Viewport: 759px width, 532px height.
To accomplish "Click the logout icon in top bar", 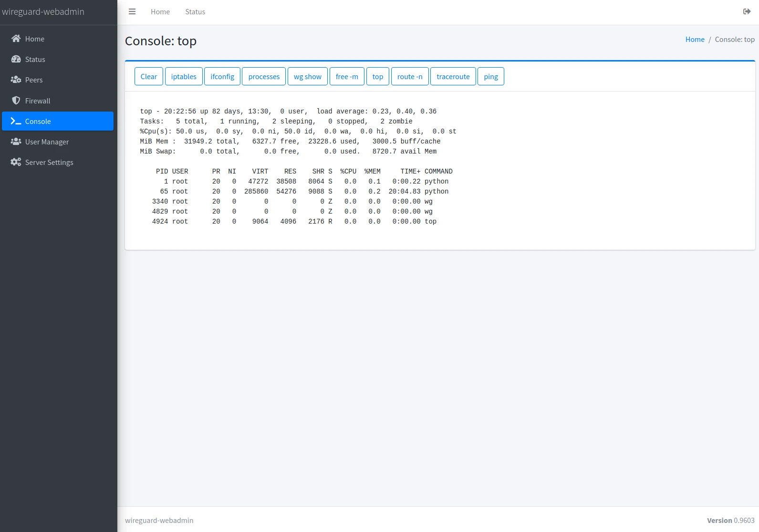I will pos(747,11).
